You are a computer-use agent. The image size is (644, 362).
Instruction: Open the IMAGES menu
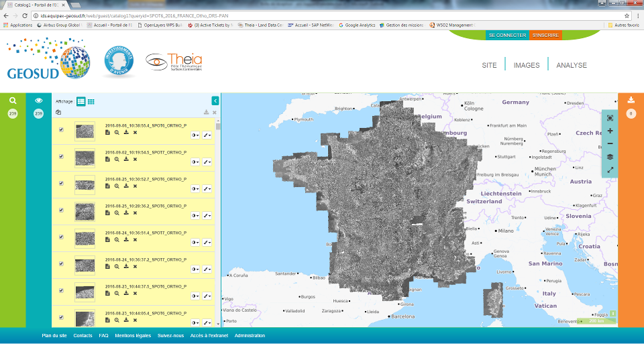pyautogui.click(x=527, y=65)
